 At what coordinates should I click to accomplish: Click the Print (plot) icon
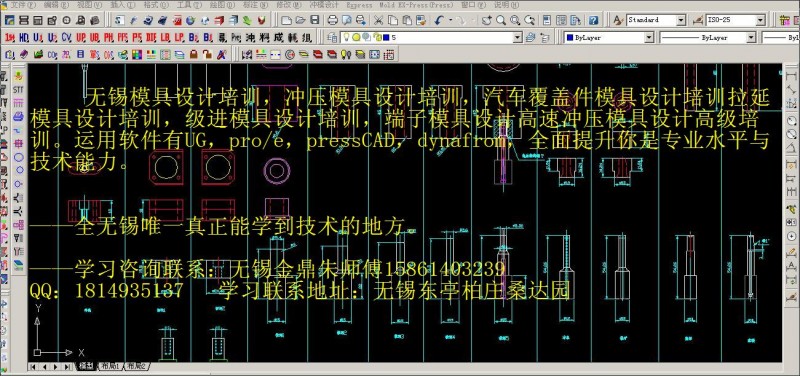point(332,20)
